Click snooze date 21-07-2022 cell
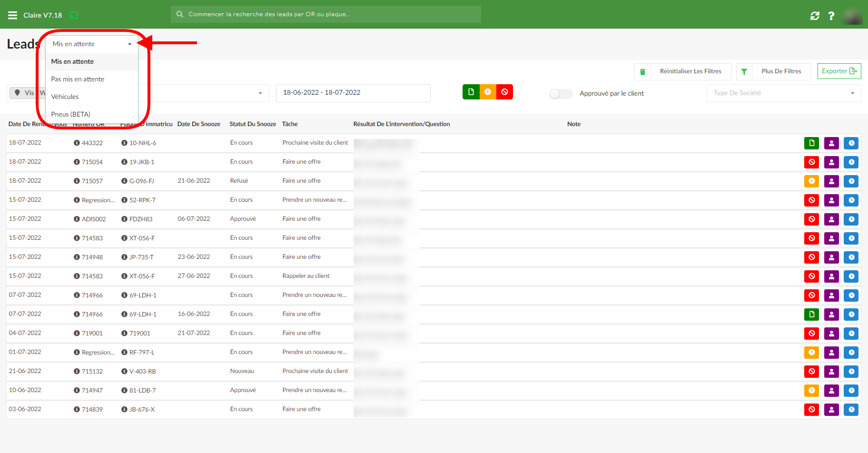 point(194,333)
